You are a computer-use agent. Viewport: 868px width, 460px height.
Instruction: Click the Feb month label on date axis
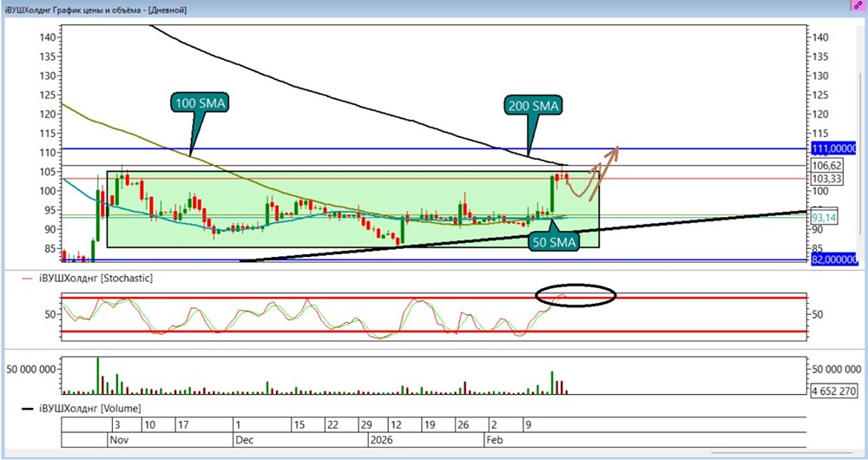(495, 441)
